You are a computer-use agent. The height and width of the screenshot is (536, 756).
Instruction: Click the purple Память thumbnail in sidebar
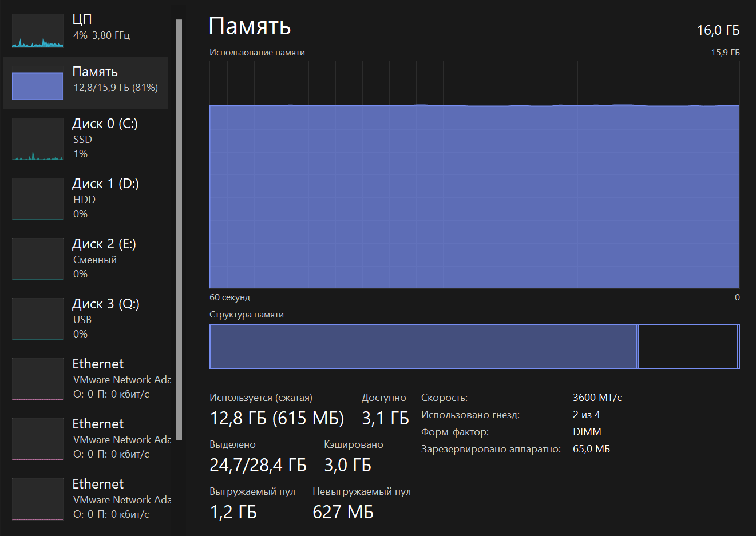(38, 85)
